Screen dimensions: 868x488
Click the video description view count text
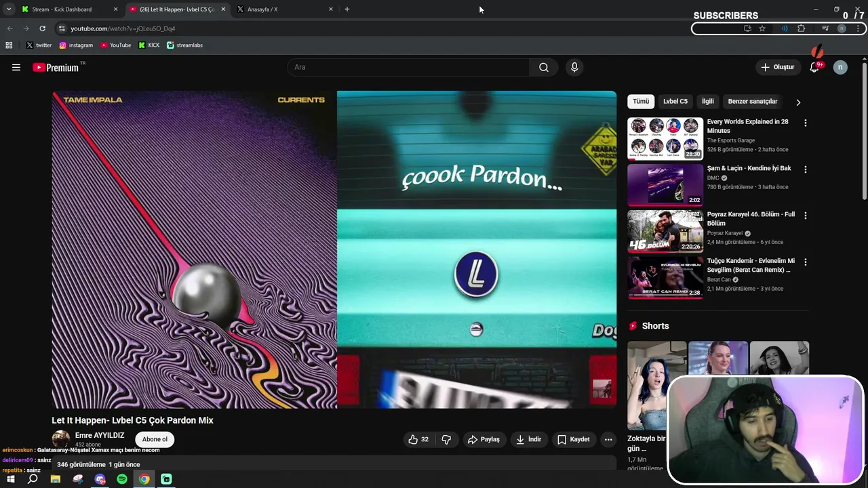point(81,465)
